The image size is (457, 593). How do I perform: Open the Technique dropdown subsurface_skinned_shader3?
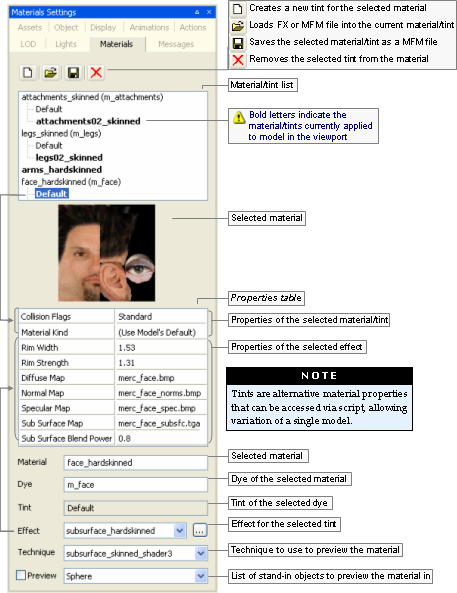coord(136,553)
